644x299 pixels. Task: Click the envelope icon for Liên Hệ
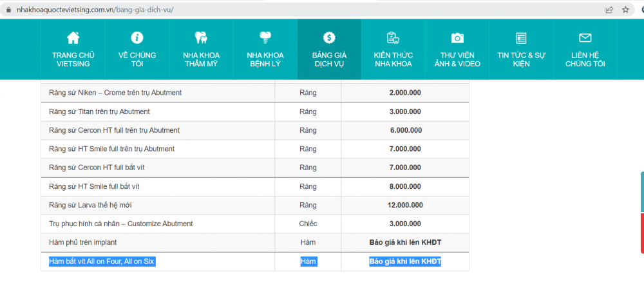coord(585,37)
